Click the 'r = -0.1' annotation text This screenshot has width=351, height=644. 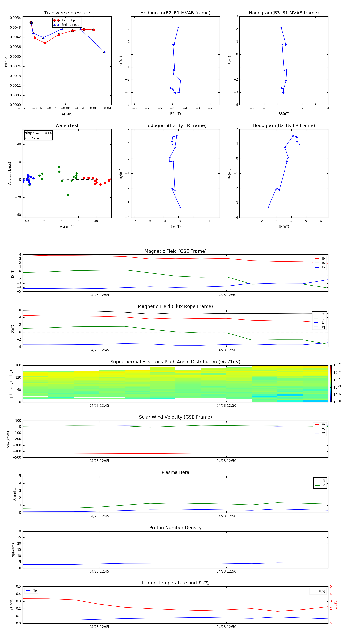[x=32, y=137]
